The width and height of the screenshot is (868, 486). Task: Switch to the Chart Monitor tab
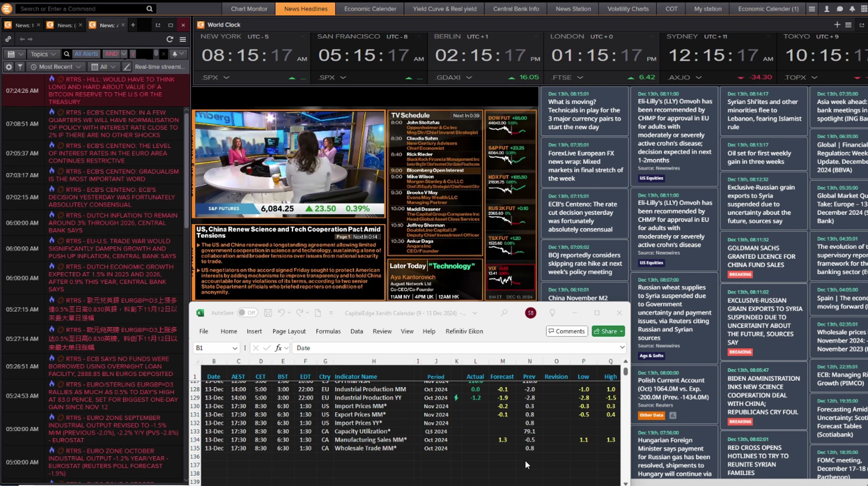click(249, 9)
